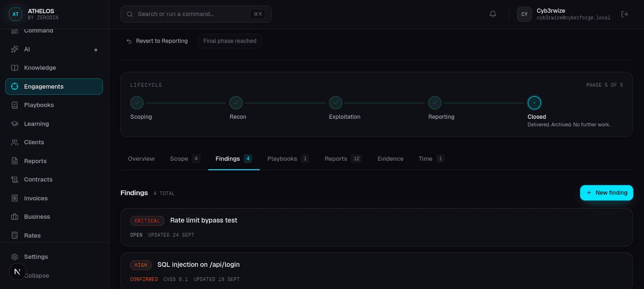Open the Contracts page
This screenshot has height=289, width=644.
54,180
